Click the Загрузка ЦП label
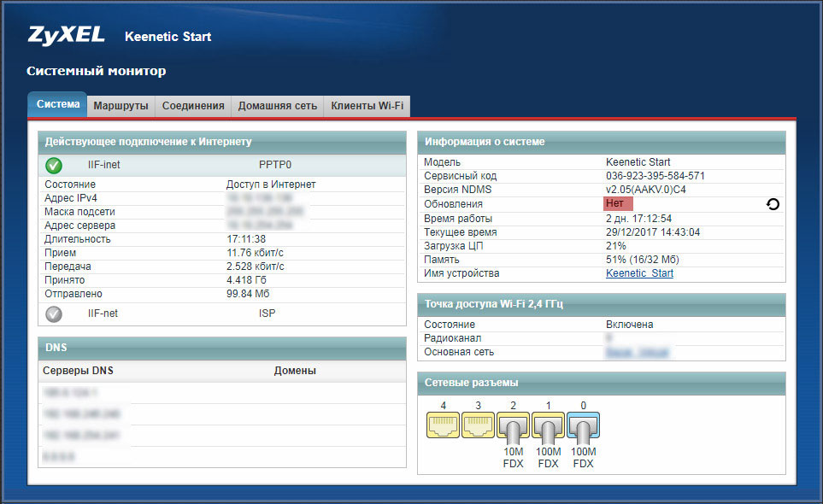 [454, 246]
